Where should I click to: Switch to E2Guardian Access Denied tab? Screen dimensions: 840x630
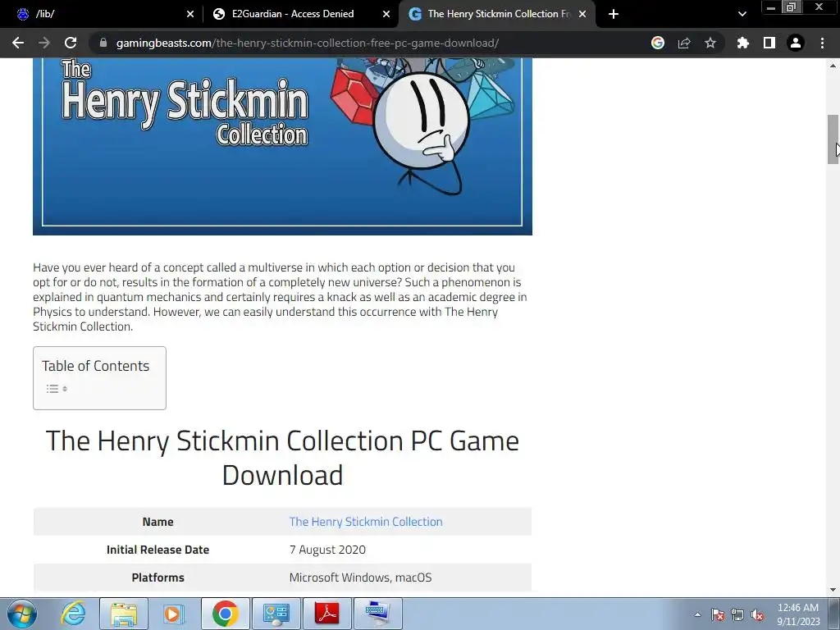[x=301, y=14]
